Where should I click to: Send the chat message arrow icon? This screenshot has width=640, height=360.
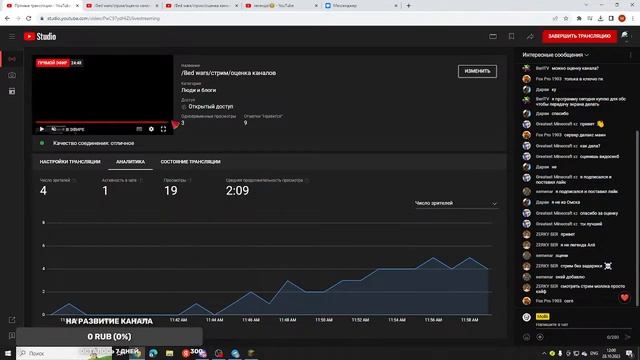tap(627, 337)
